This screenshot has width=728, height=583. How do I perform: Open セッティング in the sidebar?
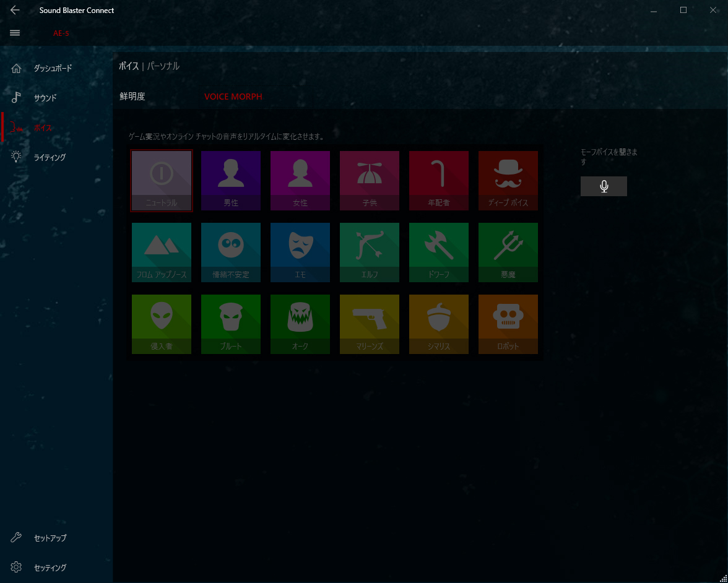click(56, 568)
